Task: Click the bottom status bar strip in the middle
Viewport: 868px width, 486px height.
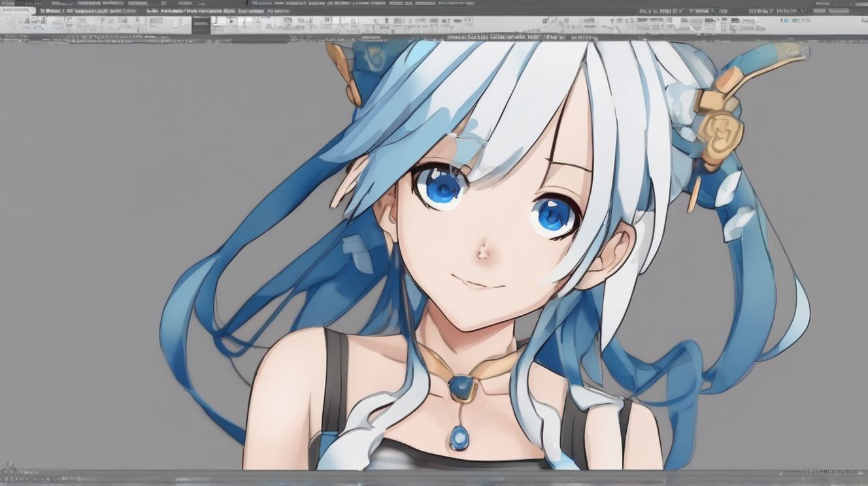Action: click(434, 476)
